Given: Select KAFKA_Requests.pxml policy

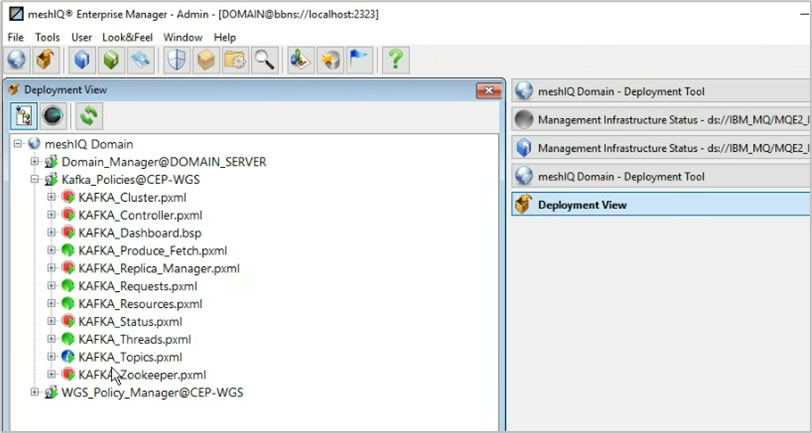Looking at the screenshot, I should [x=138, y=286].
